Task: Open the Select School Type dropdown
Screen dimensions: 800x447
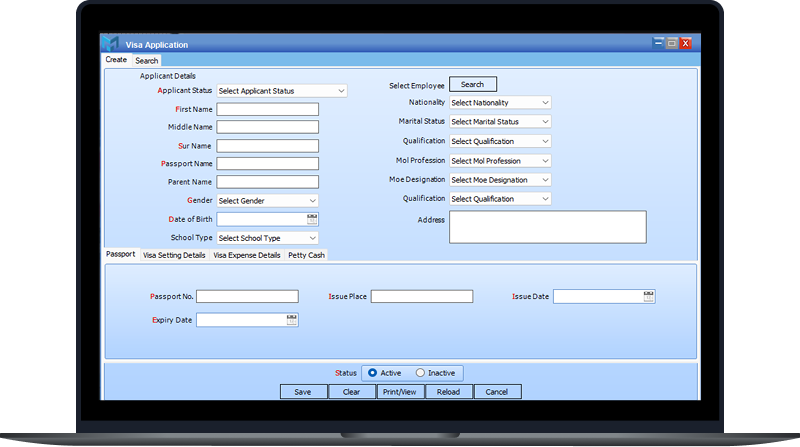Action: (x=267, y=238)
